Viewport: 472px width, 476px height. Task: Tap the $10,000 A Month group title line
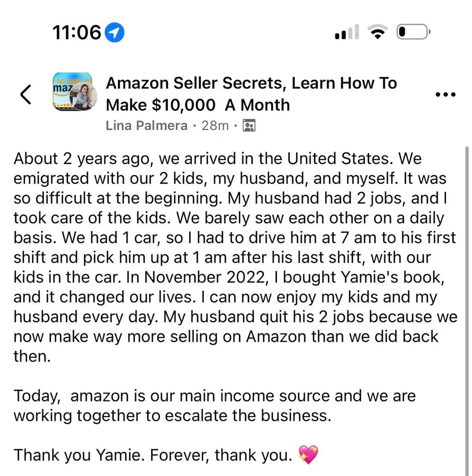pyautogui.click(x=198, y=105)
